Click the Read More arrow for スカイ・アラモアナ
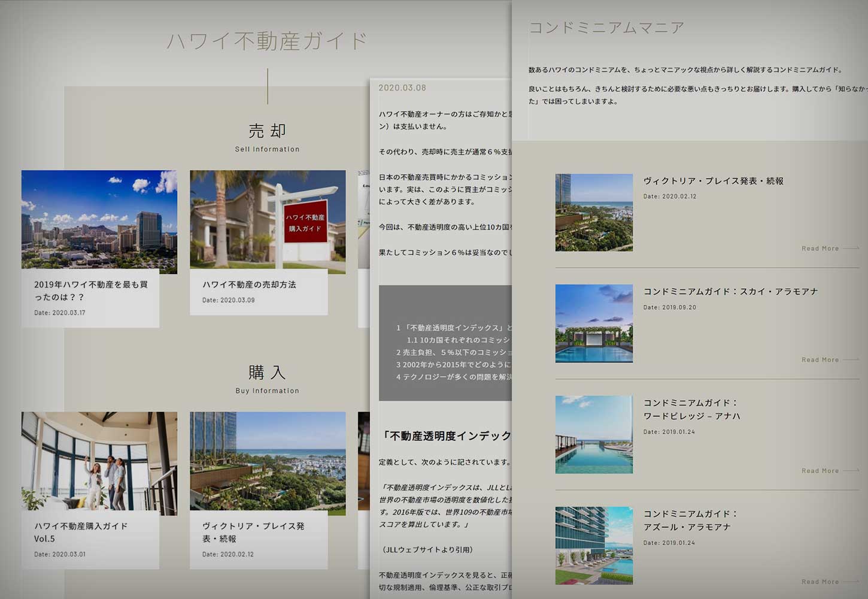The image size is (868, 599). pos(851,360)
